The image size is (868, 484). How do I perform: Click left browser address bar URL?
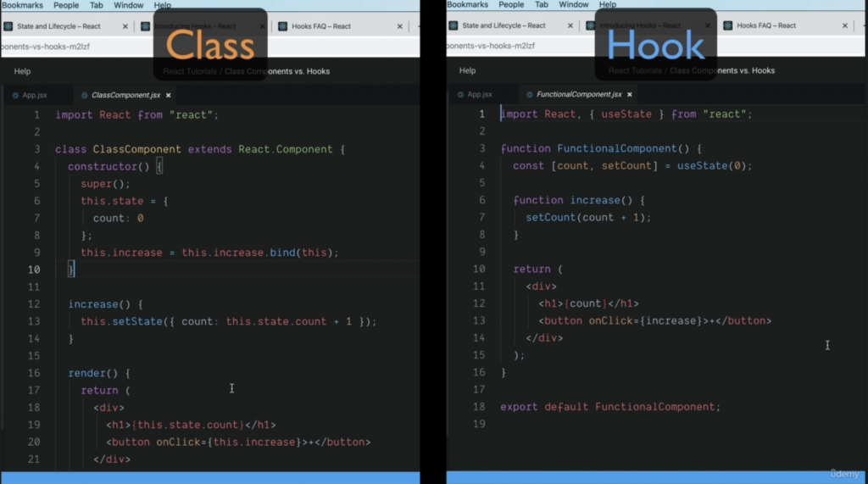tap(46, 47)
